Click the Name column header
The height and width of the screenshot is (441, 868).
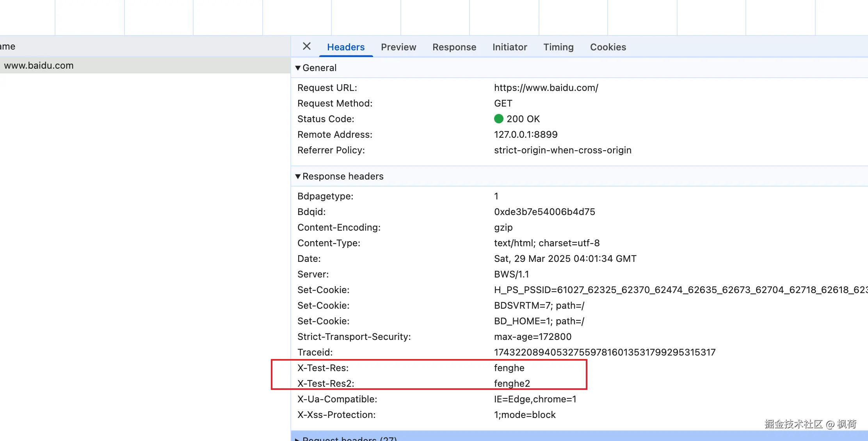point(8,46)
